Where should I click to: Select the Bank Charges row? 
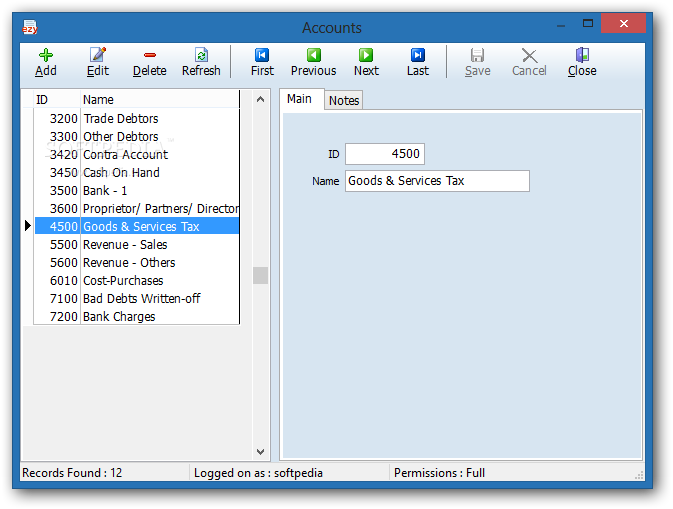(136, 317)
